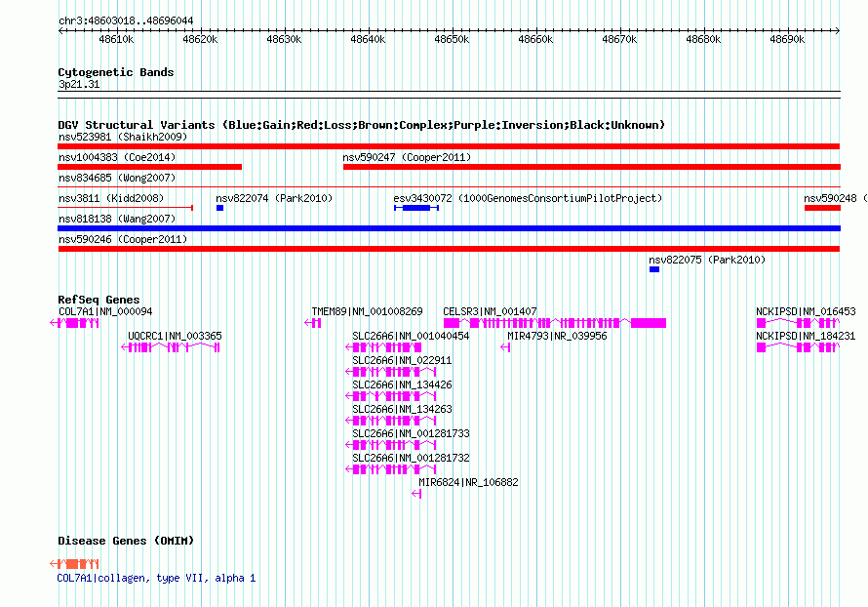
Task: Select the nsv590246 (Cooper2011) red bar
Action: point(449,249)
